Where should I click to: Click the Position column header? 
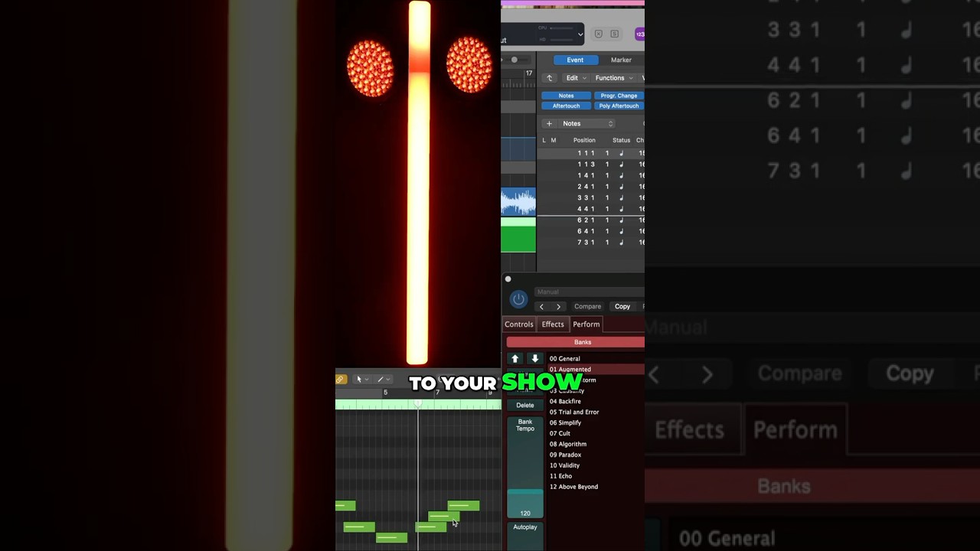pos(584,141)
